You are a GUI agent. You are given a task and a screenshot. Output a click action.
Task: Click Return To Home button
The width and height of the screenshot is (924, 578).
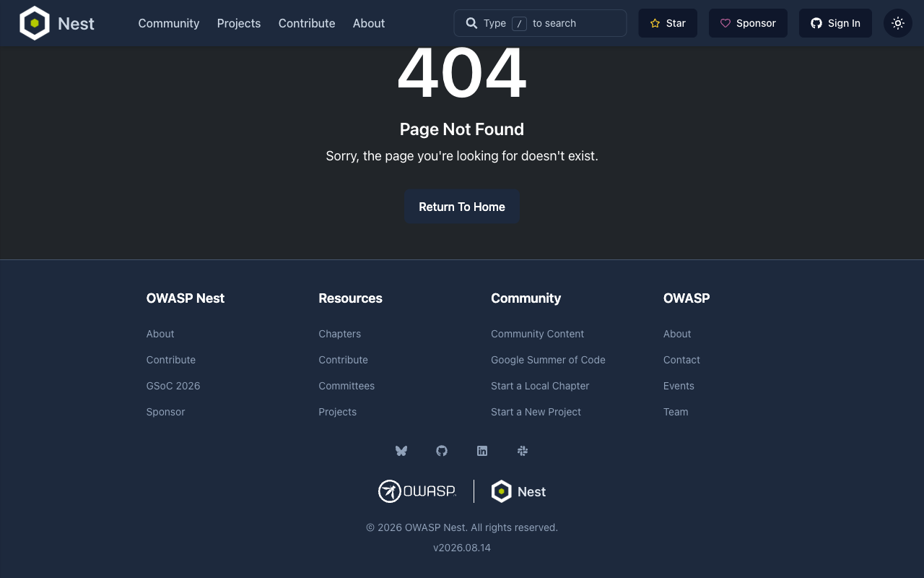point(462,207)
